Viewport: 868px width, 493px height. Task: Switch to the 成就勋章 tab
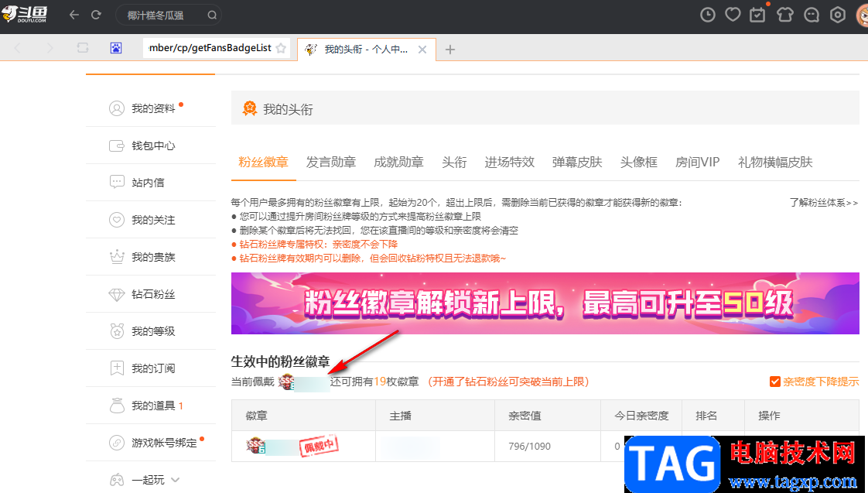(x=398, y=163)
